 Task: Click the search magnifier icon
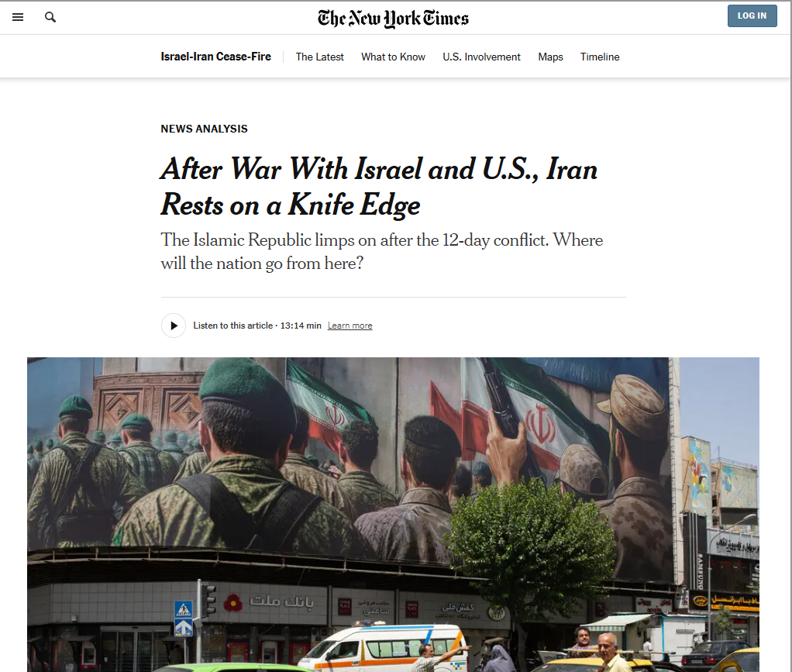click(x=50, y=17)
